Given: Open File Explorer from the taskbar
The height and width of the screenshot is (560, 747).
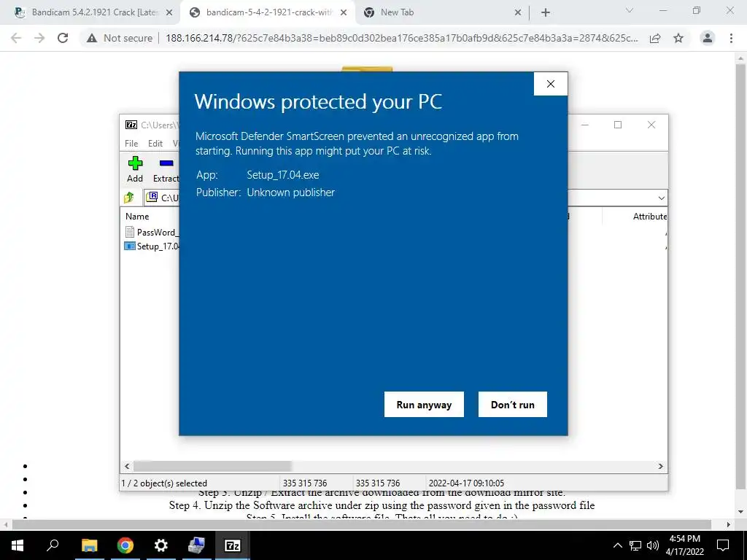Looking at the screenshot, I should 89,545.
